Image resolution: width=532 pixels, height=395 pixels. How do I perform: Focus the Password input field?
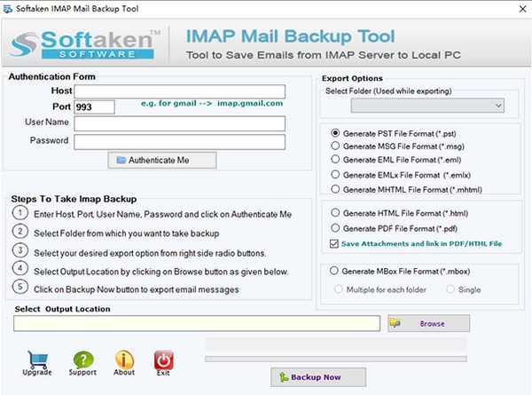(179, 142)
